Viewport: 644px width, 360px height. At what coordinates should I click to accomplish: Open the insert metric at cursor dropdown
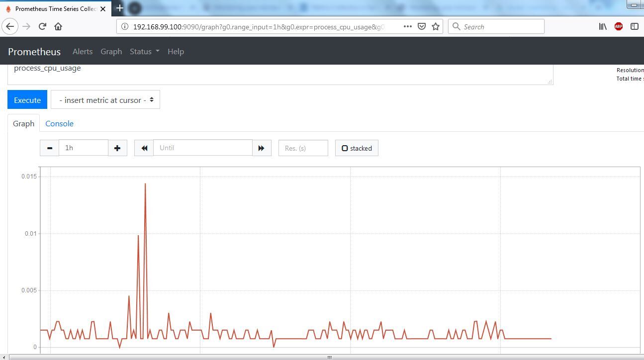[x=105, y=99]
